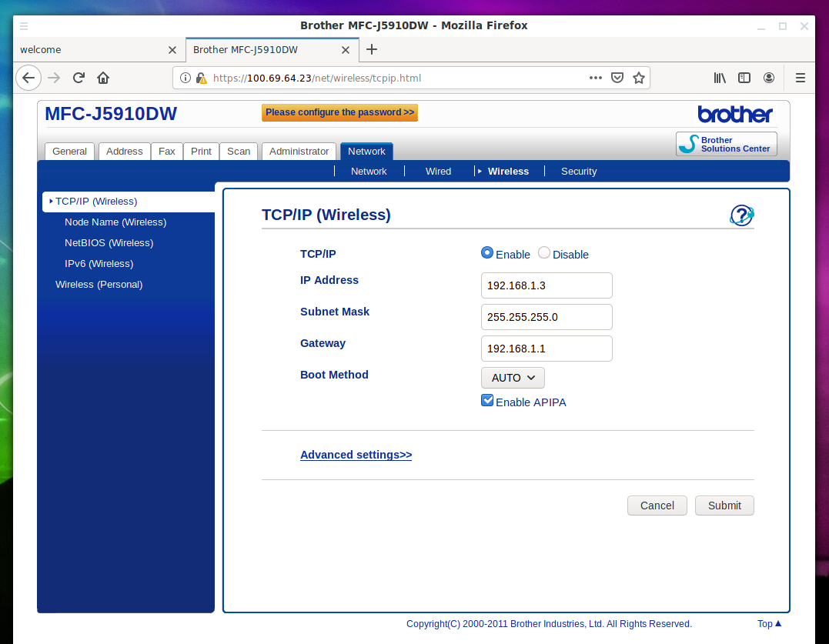This screenshot has height=644, width=829.
Task: Switch to the Administrator tab
Action: (x=299, y=152)
